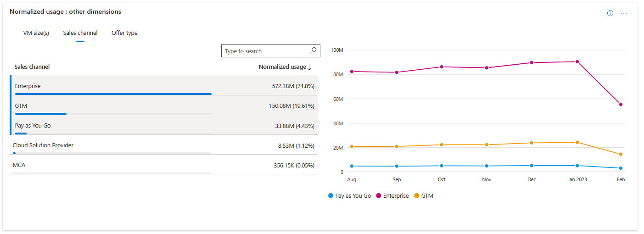Select the Cloud Solution Provider row

coord(138,145)
